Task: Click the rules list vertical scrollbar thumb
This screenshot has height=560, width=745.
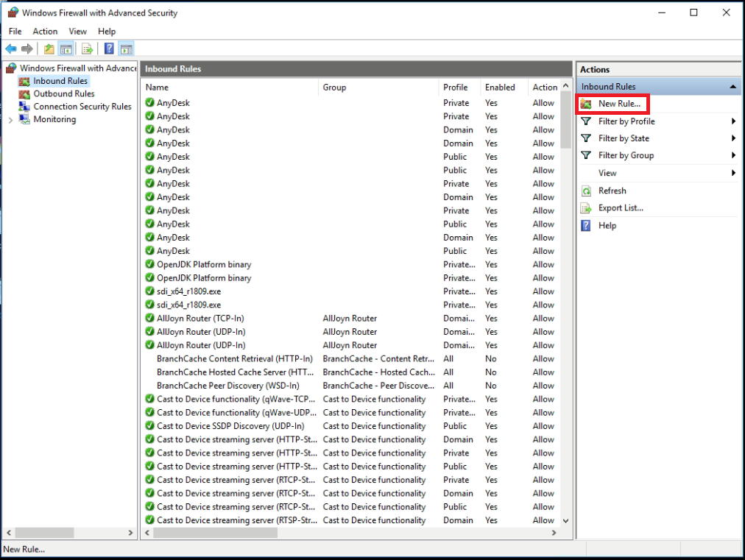Action: (565, 120)
